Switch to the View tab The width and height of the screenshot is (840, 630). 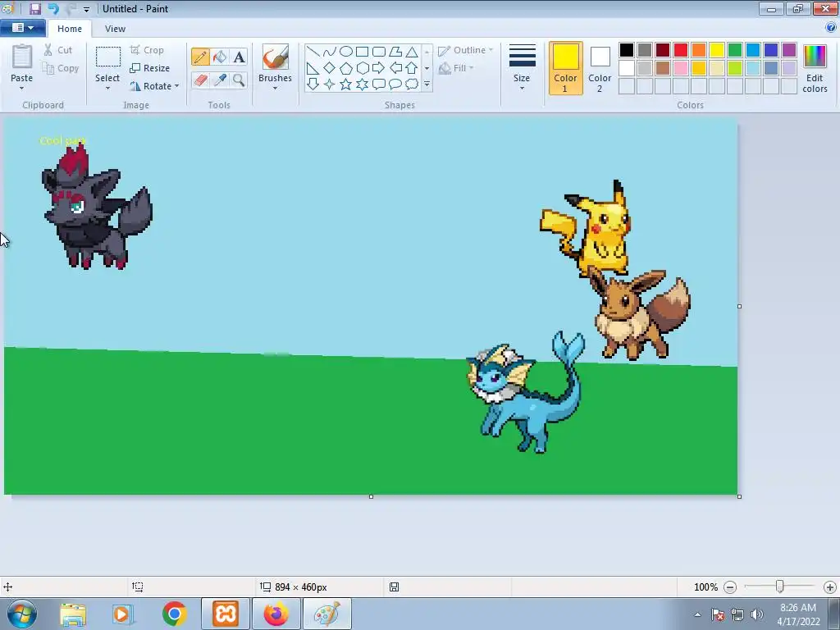click(x=115, y=29)
